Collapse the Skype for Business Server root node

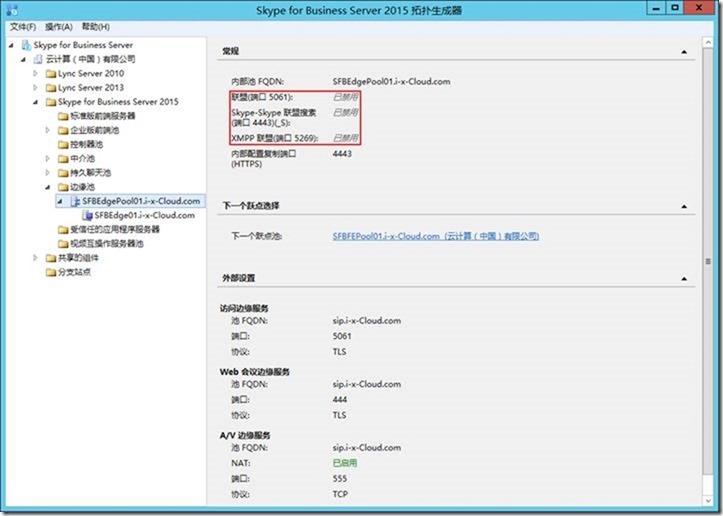coord(11,45)
